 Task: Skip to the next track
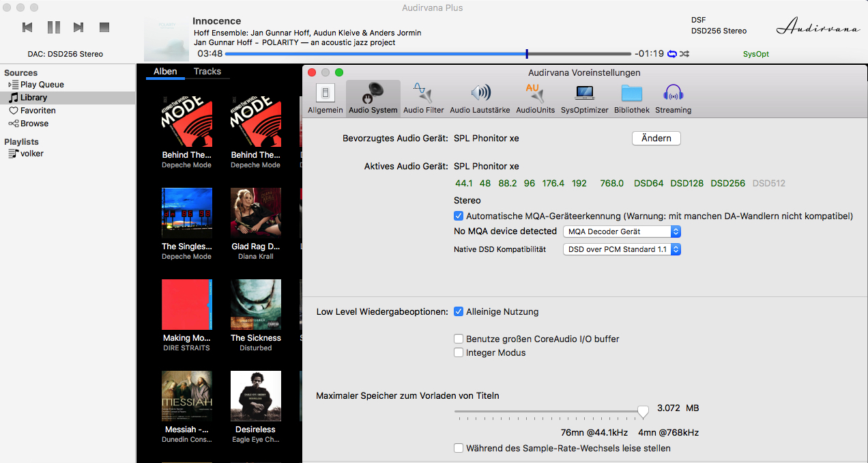click(78, 27)
